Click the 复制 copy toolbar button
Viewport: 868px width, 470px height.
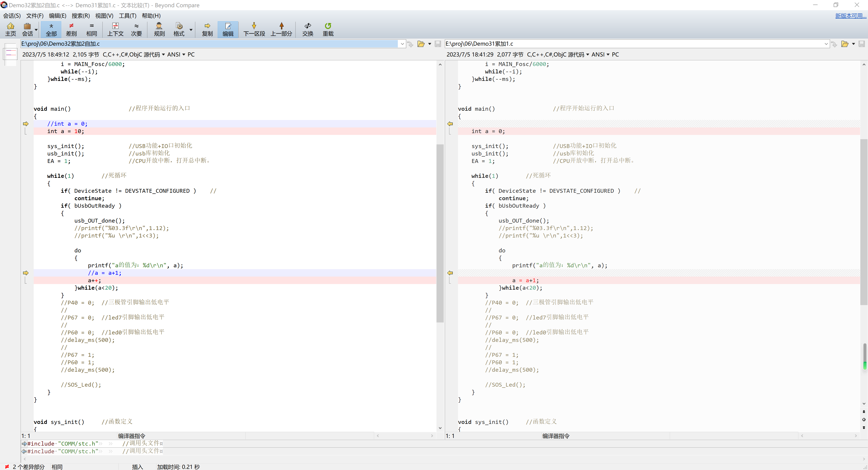207,30
